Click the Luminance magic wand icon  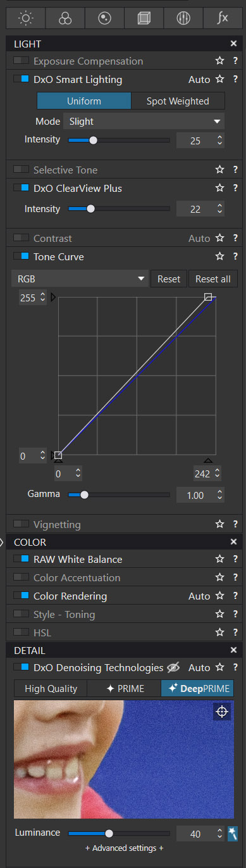point(233,834)
